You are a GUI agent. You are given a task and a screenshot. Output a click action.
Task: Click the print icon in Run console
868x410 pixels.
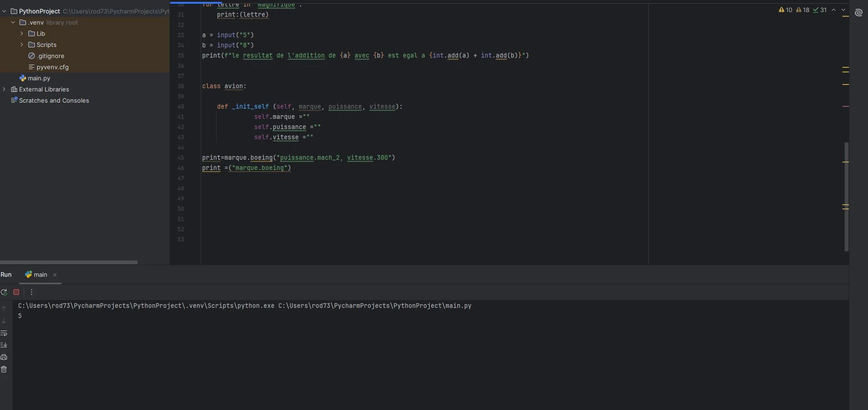4,357
